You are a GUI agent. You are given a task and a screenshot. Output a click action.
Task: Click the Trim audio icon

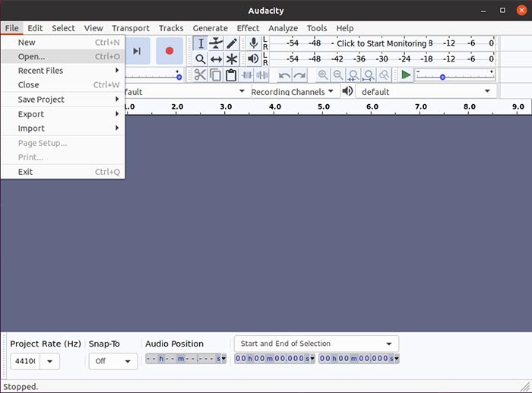click(x=247, y=75)
